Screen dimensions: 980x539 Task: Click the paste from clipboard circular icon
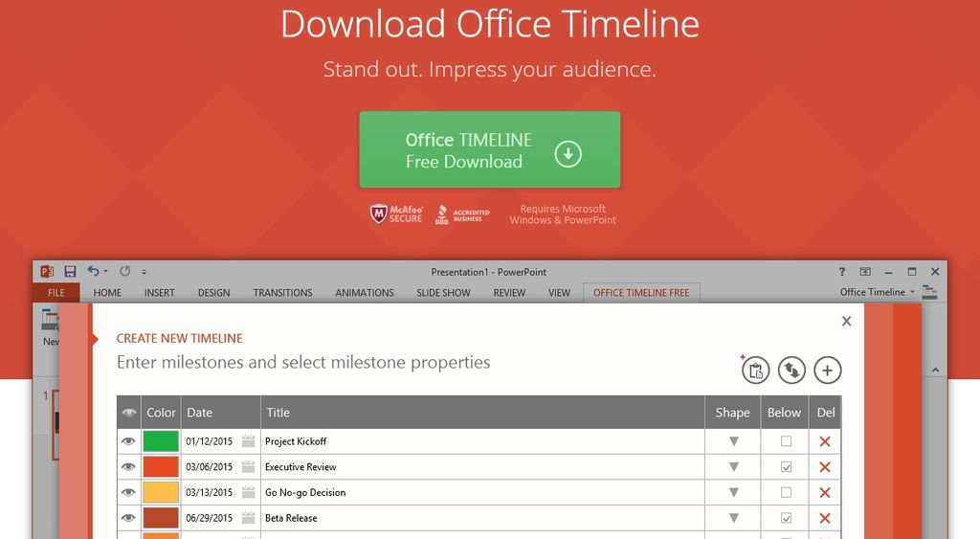[x=755, y=371]
